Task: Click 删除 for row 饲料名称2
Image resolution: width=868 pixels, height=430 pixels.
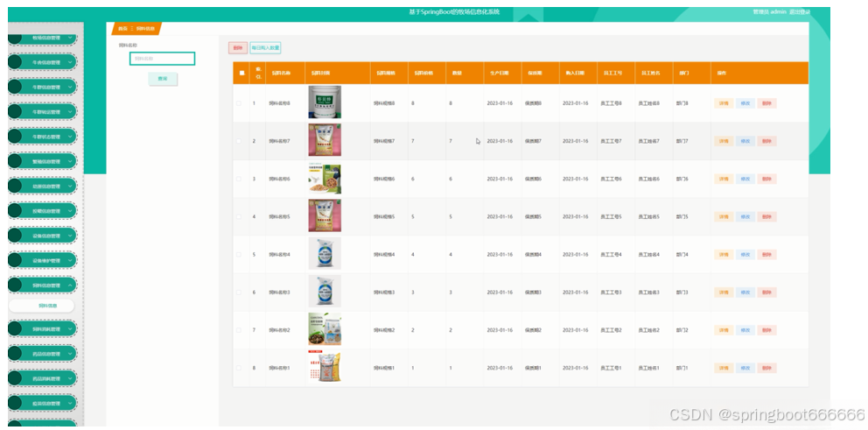Action: (x=766, y=329)
